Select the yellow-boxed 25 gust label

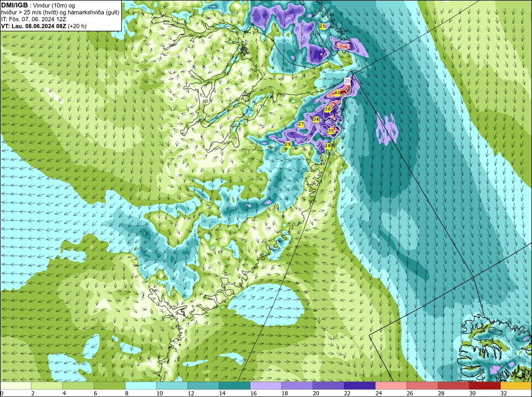(x=322, y=26)
